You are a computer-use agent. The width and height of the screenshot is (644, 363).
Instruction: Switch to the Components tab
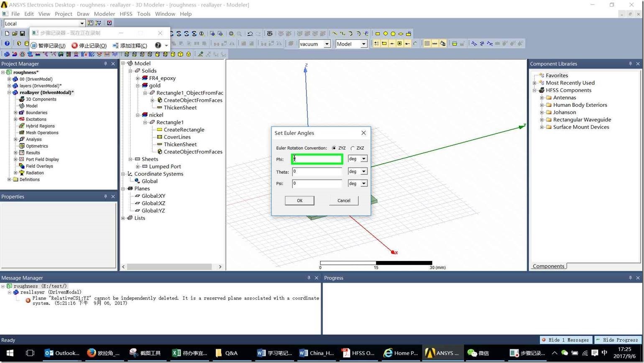click(x=548, y=266)
